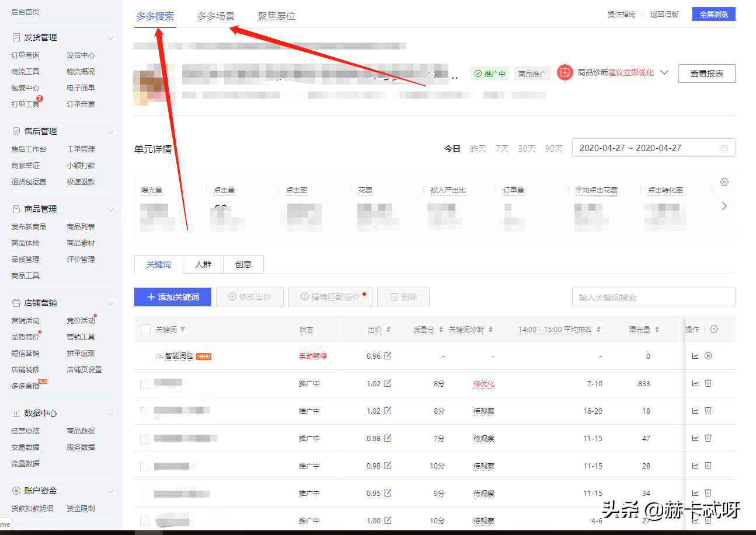Click the 添加关键词 button

point(173,297)
